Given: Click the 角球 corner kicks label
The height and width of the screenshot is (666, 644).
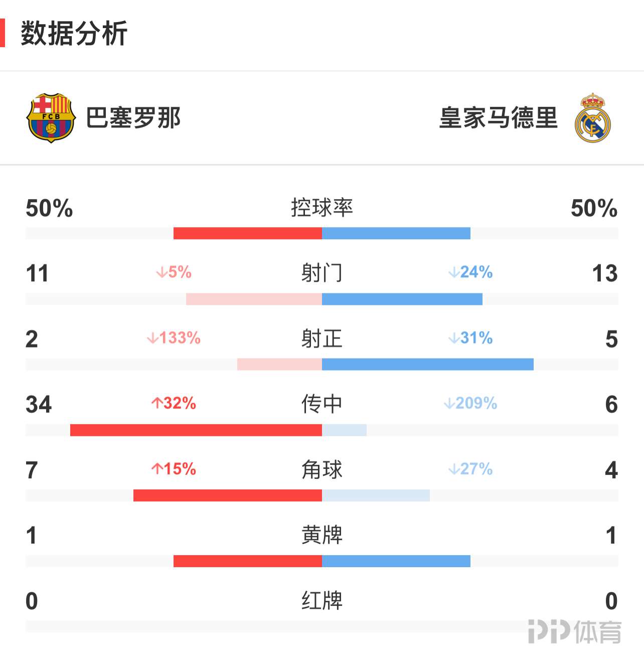Looking at the screenshot, I should point(322,470).
